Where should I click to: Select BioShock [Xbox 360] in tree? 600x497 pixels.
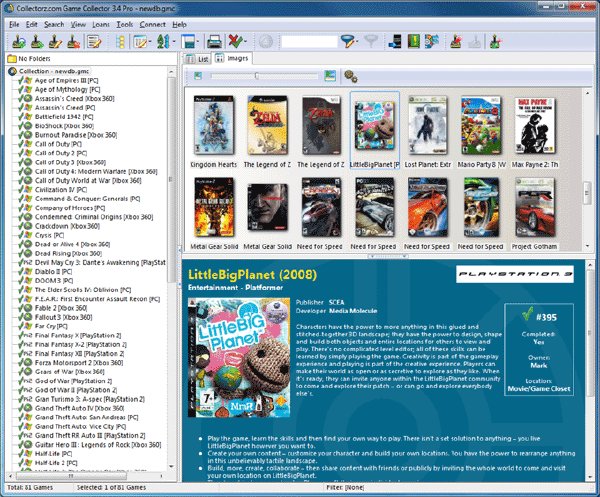coord(64,126)
